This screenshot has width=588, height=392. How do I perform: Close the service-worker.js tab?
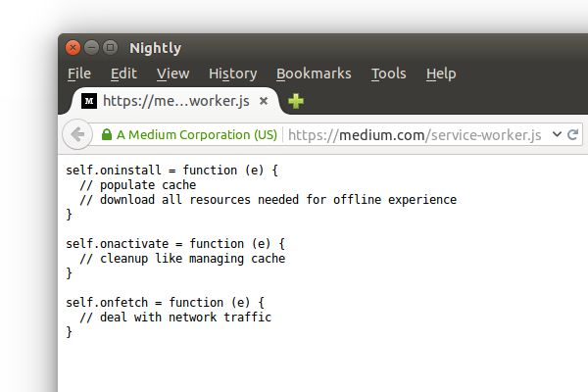pyautogui.click(x=264, y=101)
